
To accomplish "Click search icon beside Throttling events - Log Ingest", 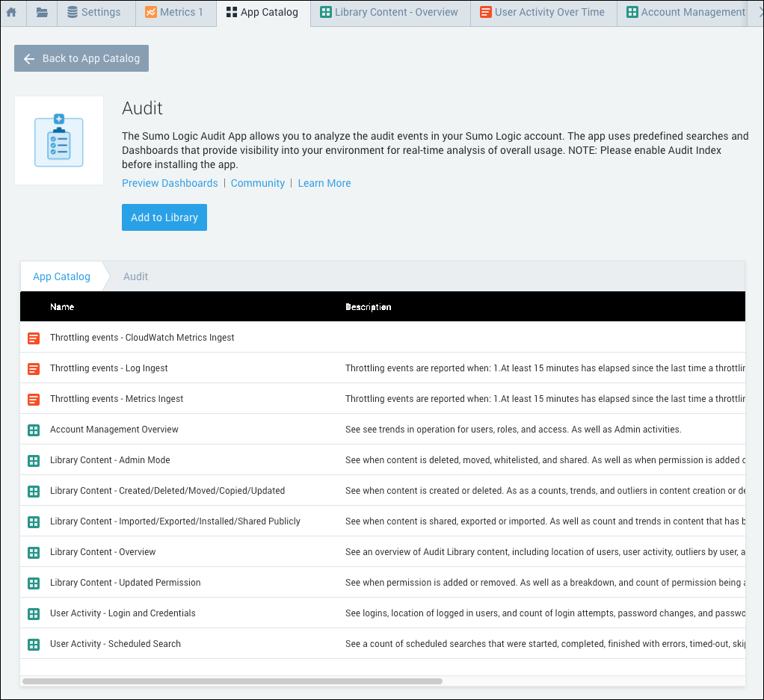I will (x=33, y=368).
